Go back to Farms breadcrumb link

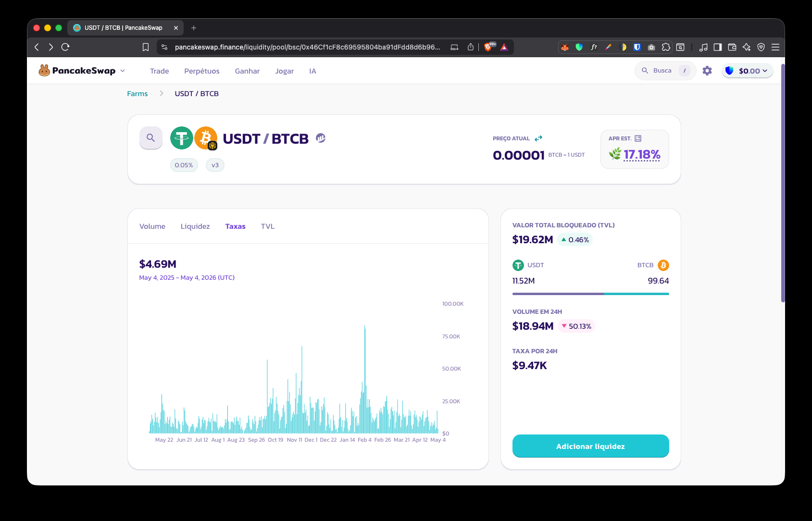tap(137, 94)
